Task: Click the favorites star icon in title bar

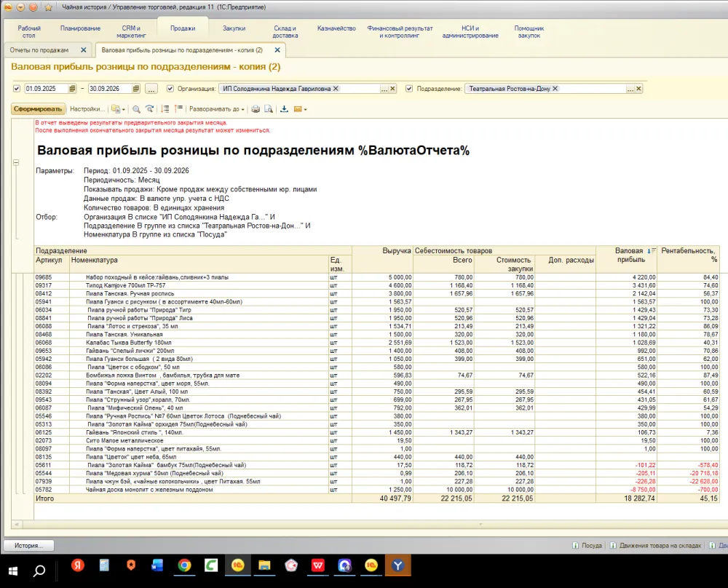Action: coord(48,7)
